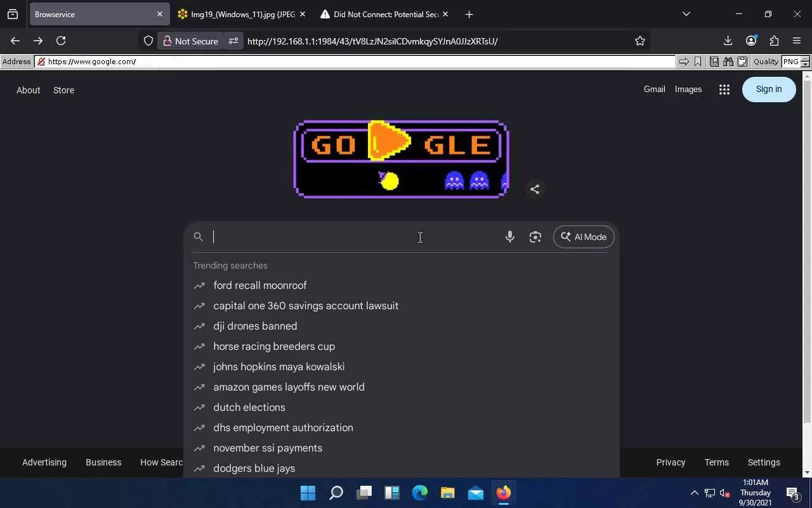Open Firefox downloads panel
This screenshot has height=508, width=812.
click(x=728, y=41)
